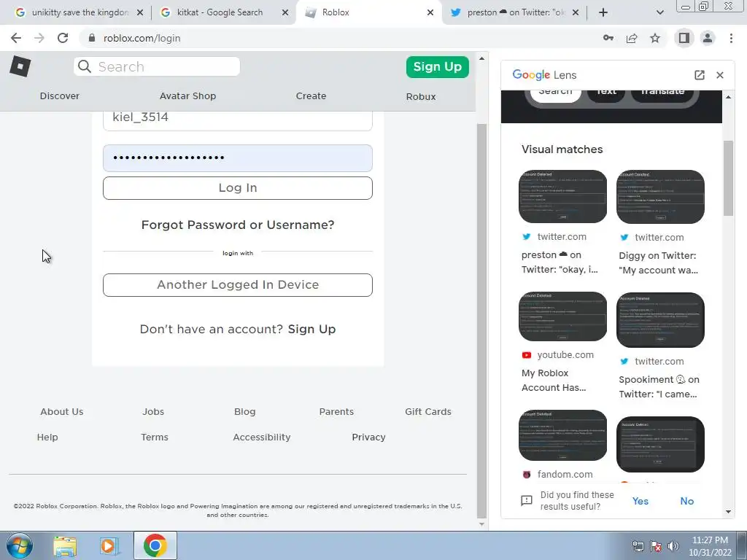
Task: Click the Privacy footer link
Action: [x=368, y=437]
